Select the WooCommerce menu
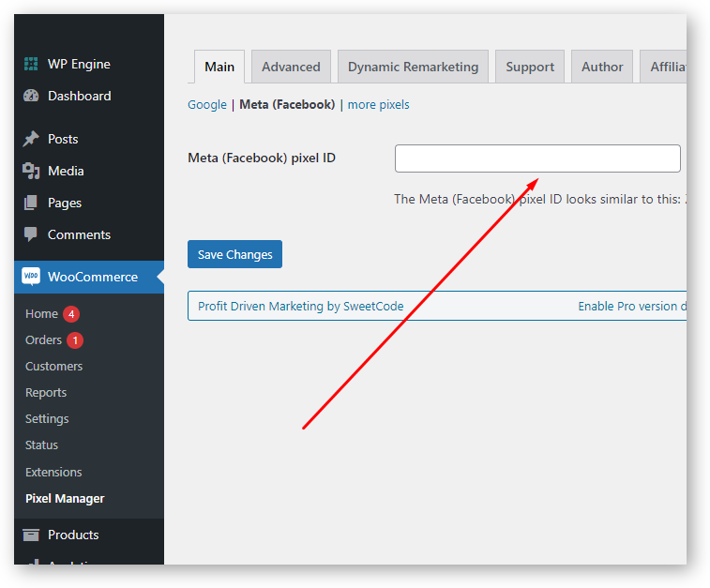Screen dimensions: 710x588 tap(89, 277)
